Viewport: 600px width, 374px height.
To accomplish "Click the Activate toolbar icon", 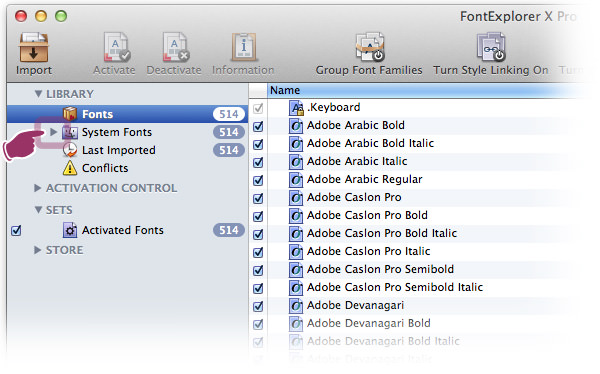I will click(x=116, y=47).
